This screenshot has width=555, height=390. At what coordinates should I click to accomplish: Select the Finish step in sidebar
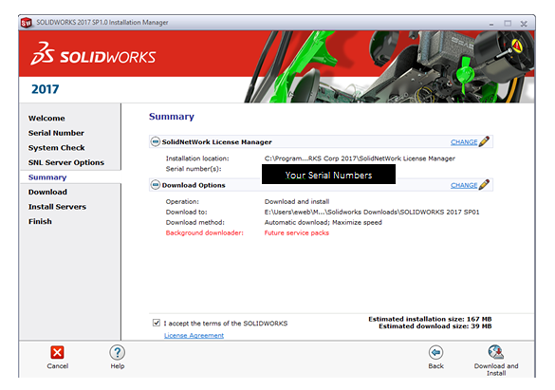[x=40, y=222]
